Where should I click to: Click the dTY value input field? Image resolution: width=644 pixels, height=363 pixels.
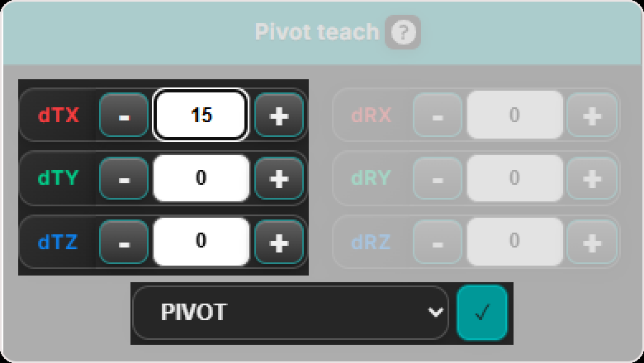[x=201, y=178]
